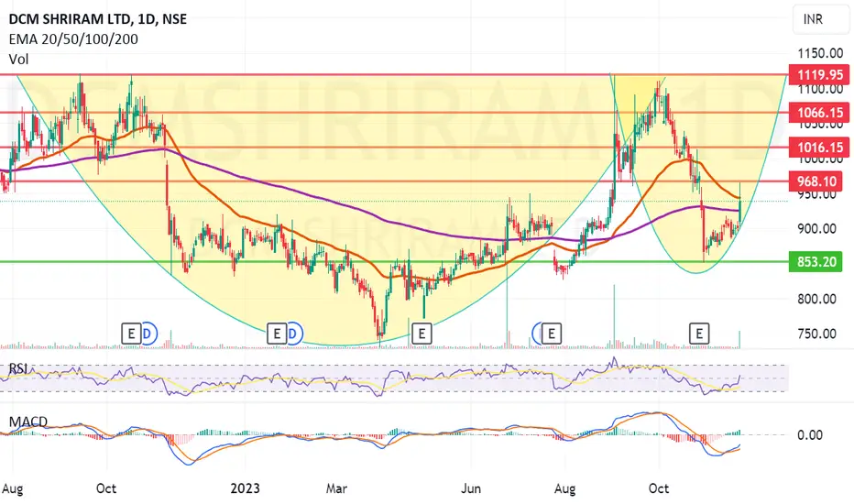
Task: Click the 800.00 price axis value
Action: [x=816, y=299]
